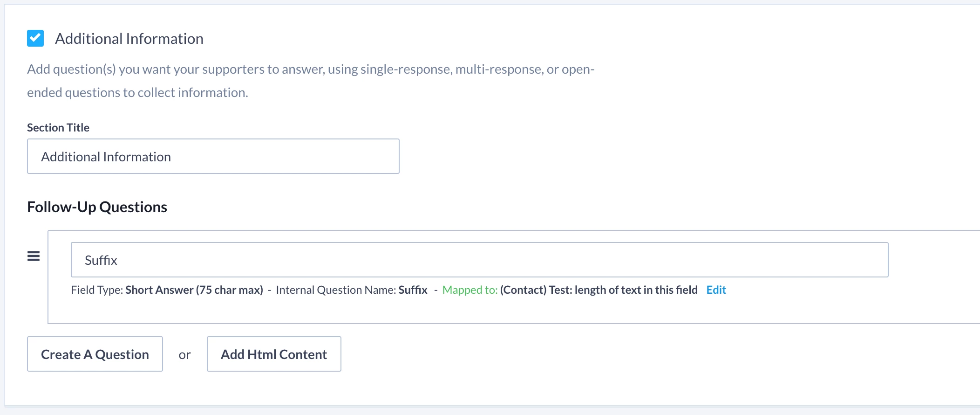Click the Follow-Up Questions heading
Image resolution: width=980 pixels, height=415 pixels.
click(x=97, y=207)
